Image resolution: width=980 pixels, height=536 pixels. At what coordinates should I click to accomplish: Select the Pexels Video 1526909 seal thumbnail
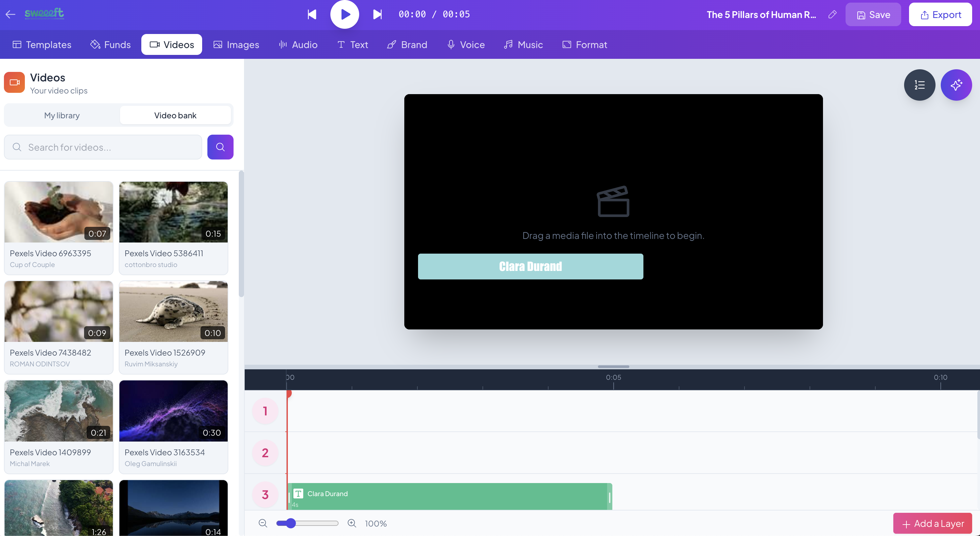coord(173,311)
